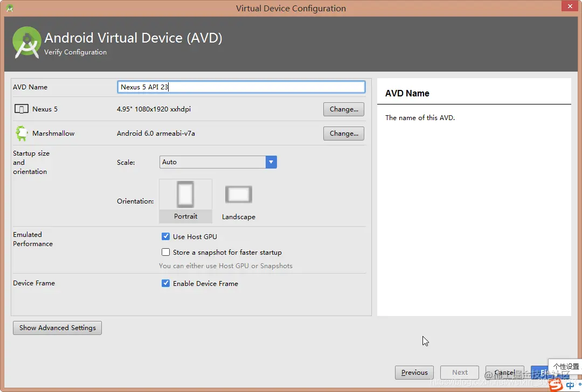Screen dimensions: 582x392
Task: Click the Android Studio logo in header
Action: point(27,43)
